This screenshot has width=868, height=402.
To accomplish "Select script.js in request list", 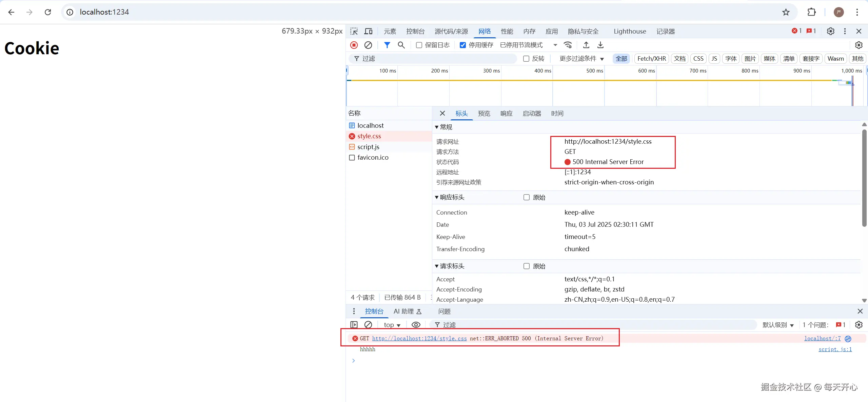I will point(368,147).
